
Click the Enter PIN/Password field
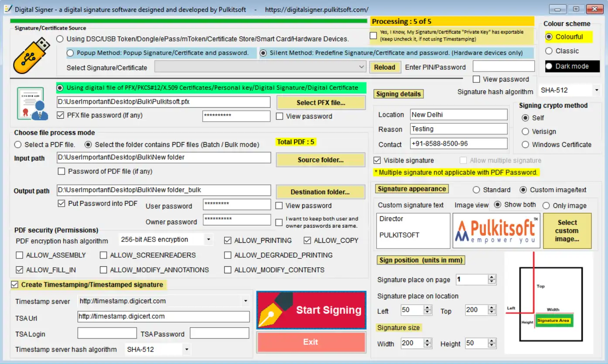click(x=504, y=66)
